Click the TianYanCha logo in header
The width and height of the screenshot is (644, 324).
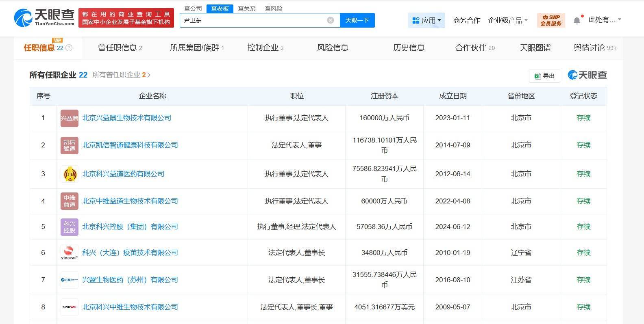(44, 17)
